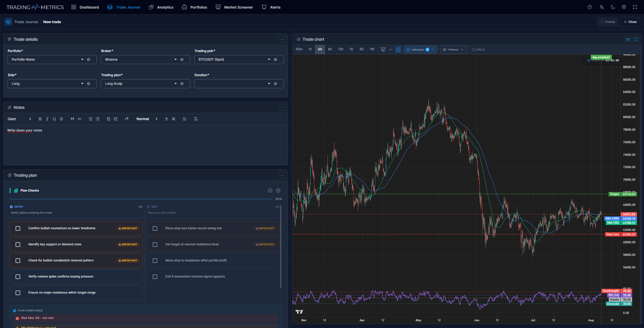The image size is (644, 328).
Task: Collapse the Trade details panel
Action: pyautogui.click(x=282, y=39)
